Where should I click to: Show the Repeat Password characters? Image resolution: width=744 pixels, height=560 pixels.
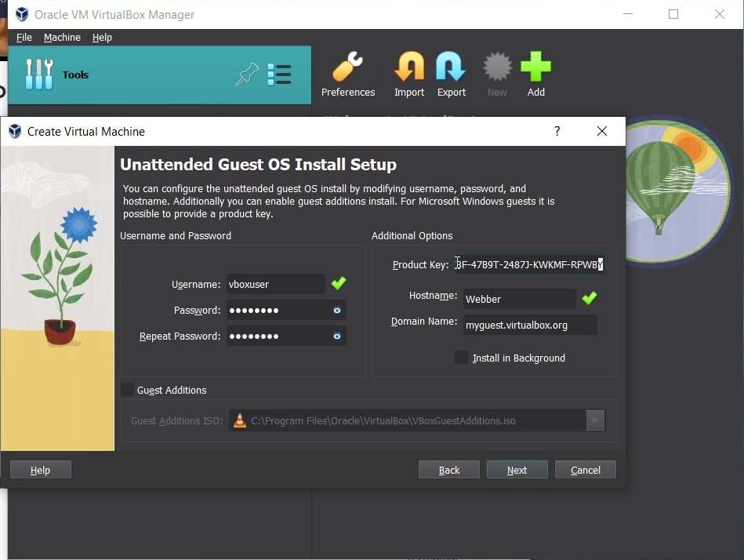[337, 336]
